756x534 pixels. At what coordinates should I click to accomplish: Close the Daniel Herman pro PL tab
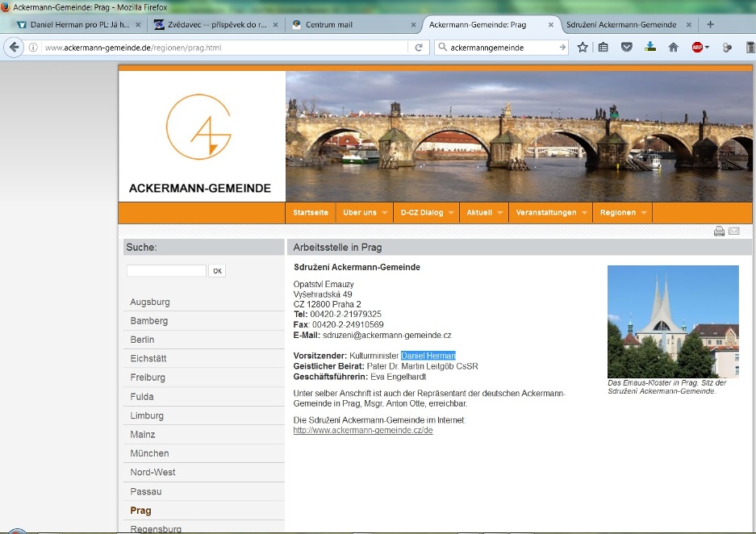(x=138, y=24)
